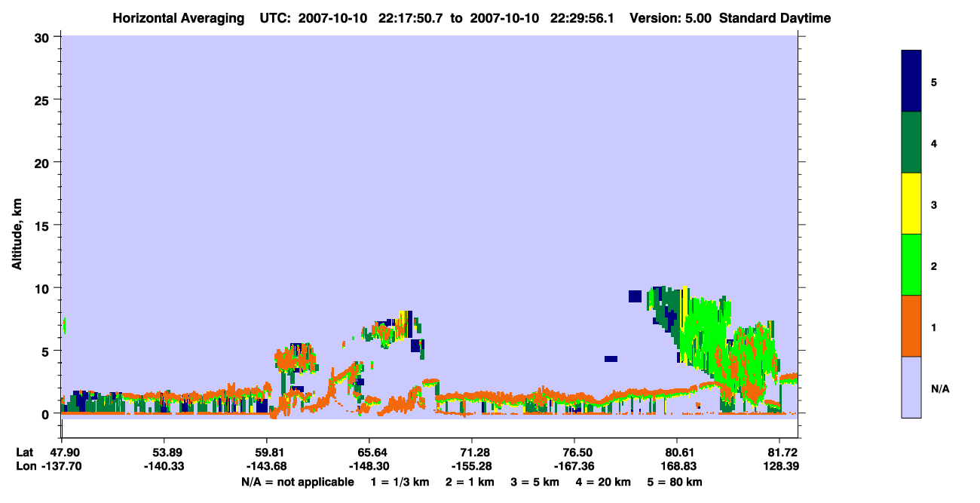Click the latitude value 76.50

(575, 452)
